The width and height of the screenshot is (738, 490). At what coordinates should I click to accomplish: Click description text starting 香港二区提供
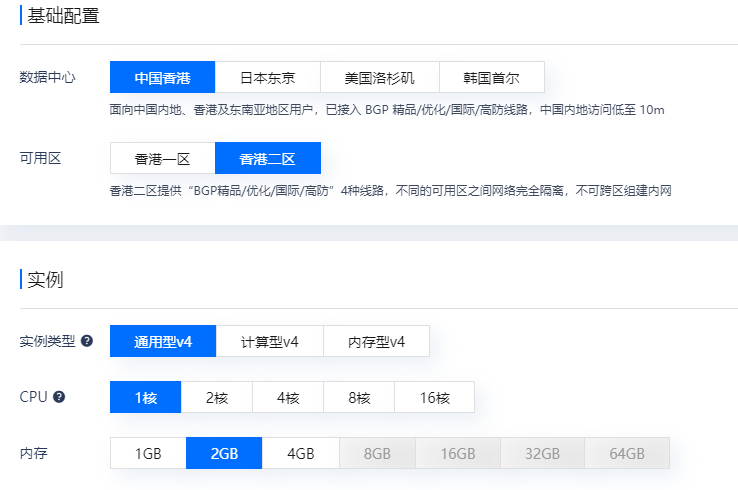coord(390,191)
